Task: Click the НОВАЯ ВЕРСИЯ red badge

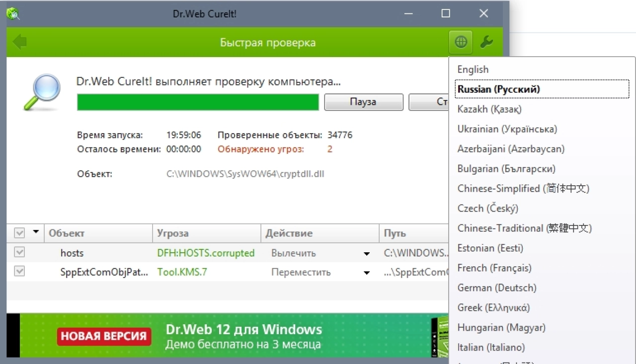Action: 104,336
